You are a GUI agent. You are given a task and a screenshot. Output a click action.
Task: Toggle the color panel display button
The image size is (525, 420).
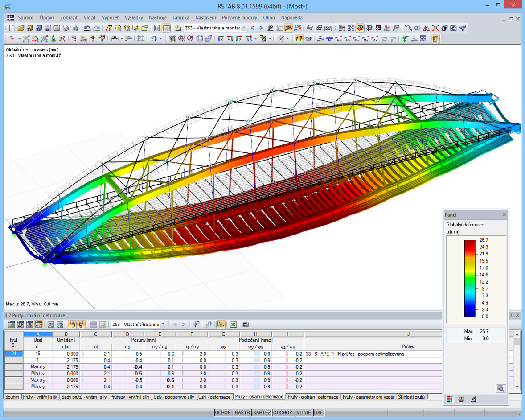tap(435, 38)
